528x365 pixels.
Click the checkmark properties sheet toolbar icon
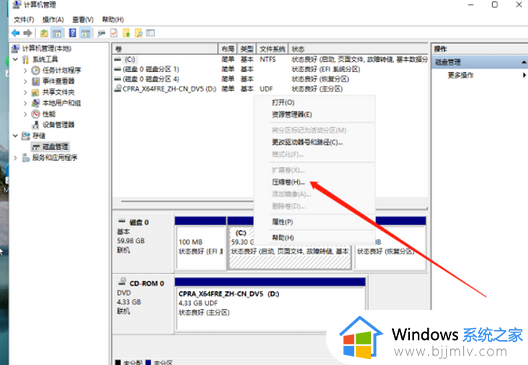click(114, 33)
